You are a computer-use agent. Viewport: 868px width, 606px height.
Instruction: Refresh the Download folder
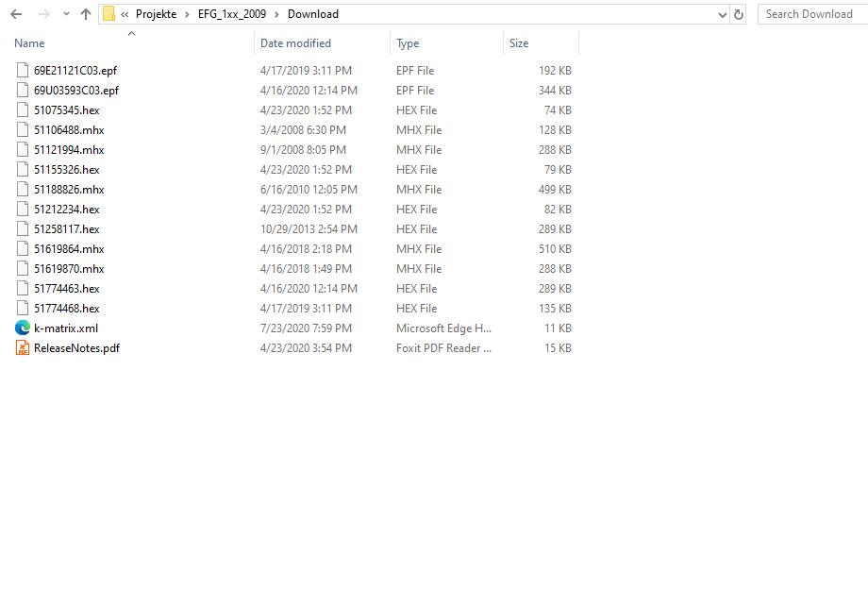pos(739,15)
